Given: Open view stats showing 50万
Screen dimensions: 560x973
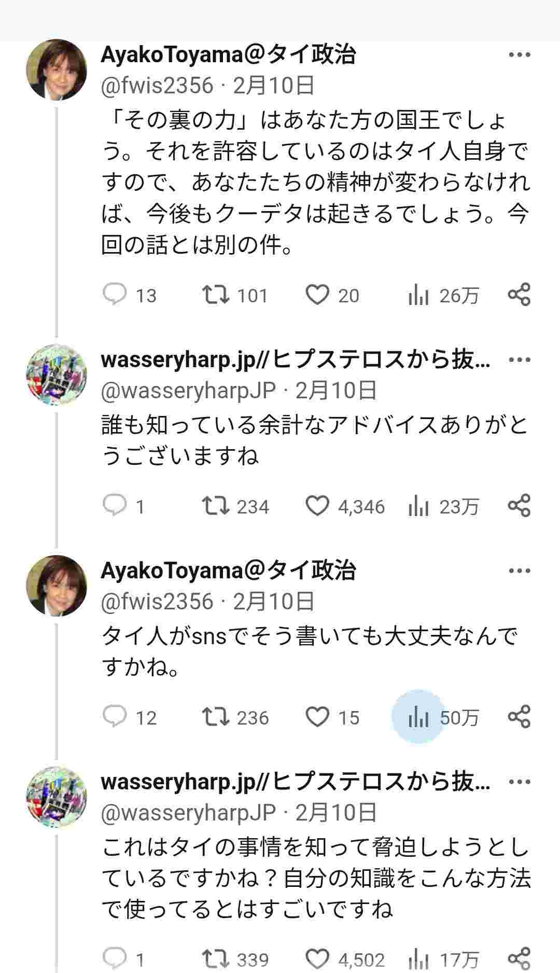Looking at the screenshot, I should (418, 718).
